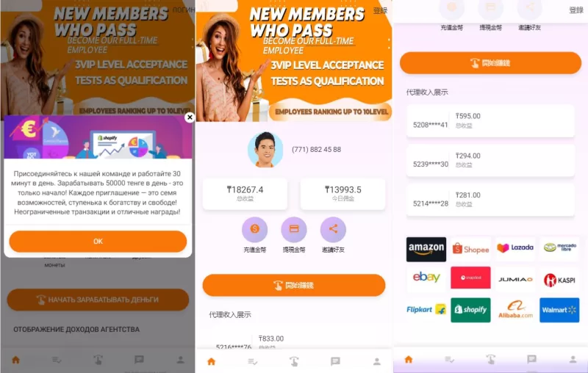
Task: Open the withdraw coins card icon
Action: [294, 229]
